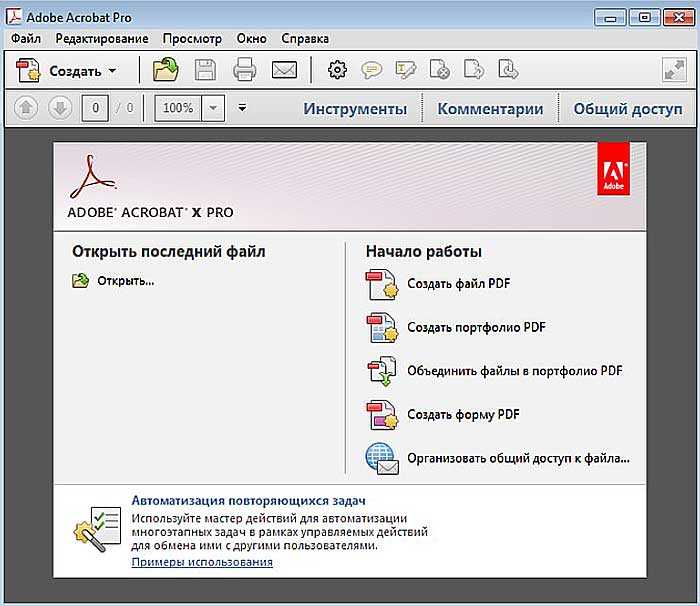Select the highlight text tool icon

(406, 70)
